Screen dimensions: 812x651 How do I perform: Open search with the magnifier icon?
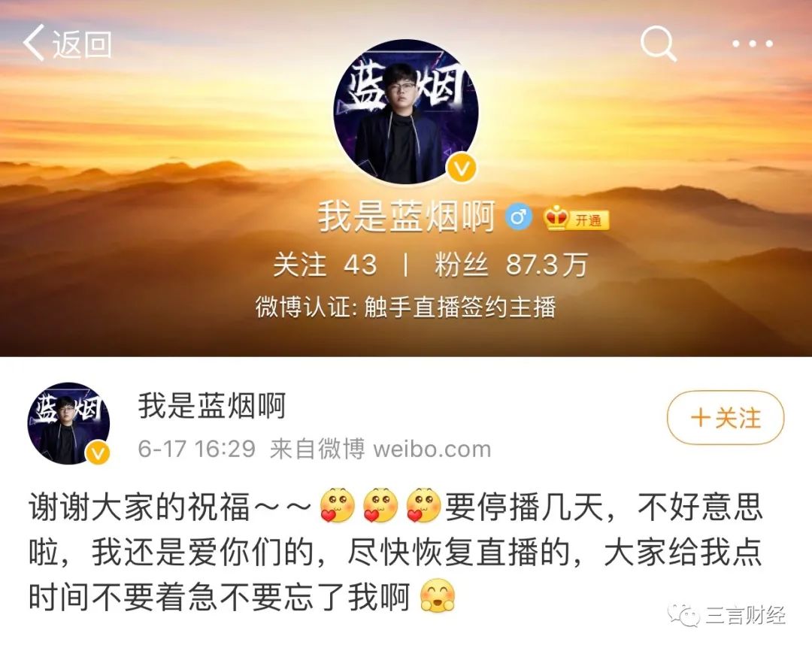coord(659,44)
